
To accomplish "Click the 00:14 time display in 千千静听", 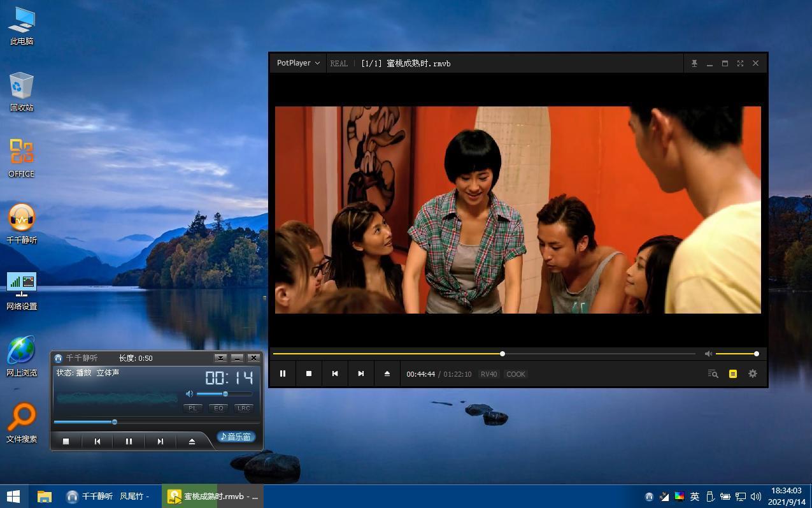I will 229,377.
